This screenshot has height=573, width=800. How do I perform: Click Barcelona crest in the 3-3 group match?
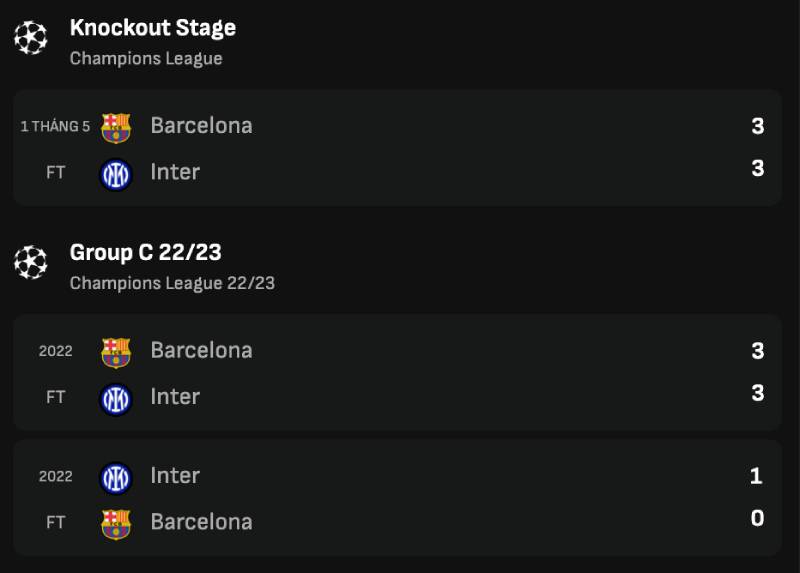point(116,353)
